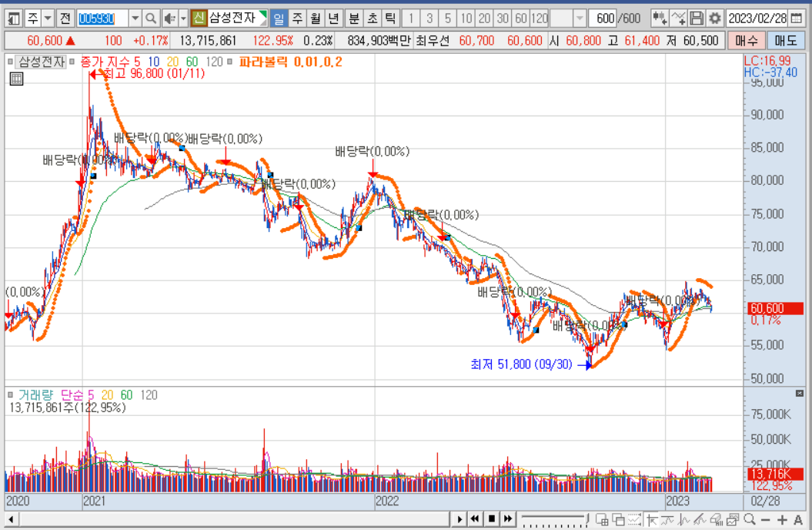Image resolution: width=812 pixels, height=530 pixels.
Task: Click the green 신 badge icon
Action: [199, 18]
